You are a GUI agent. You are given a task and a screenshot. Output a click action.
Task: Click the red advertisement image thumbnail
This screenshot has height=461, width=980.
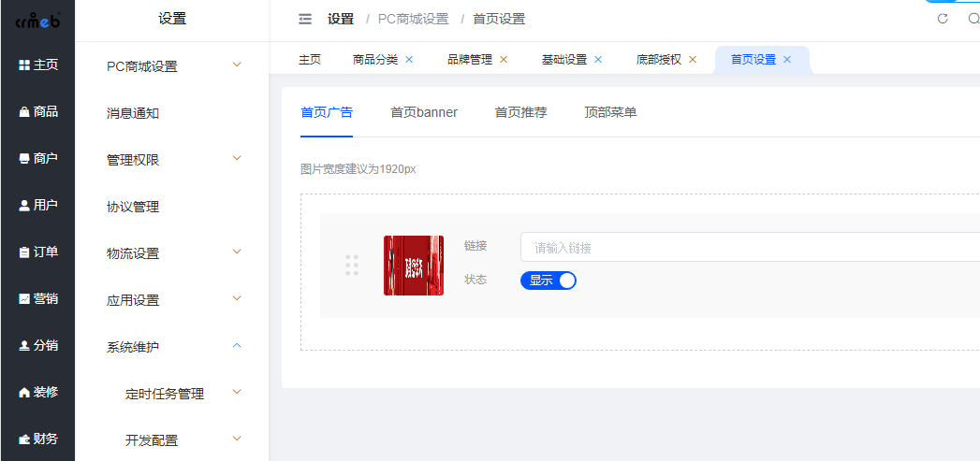pos(414,266)
